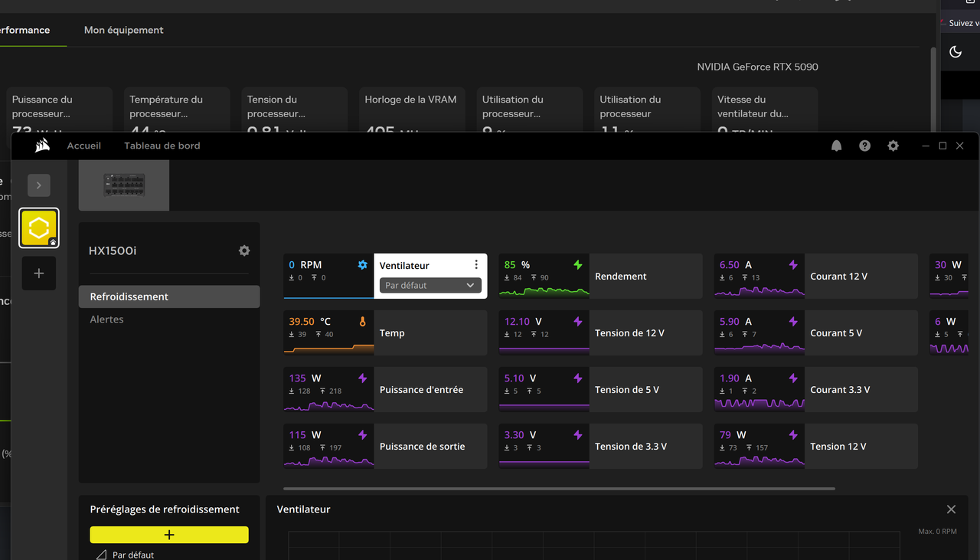Click the moon icon in right side panel
Image resolution: width=980 pixels, height=560 pixels.
tap(955, 51)
